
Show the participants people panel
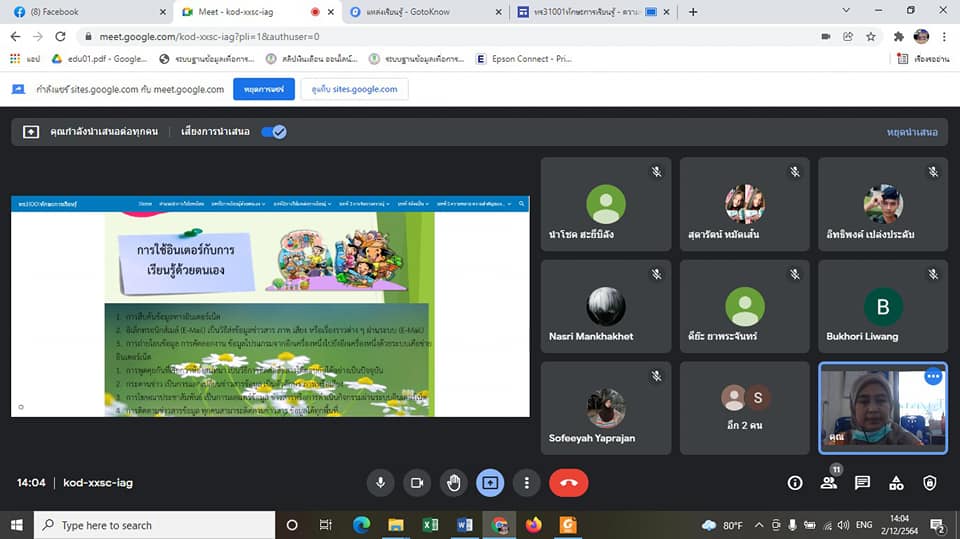[829, 482]
